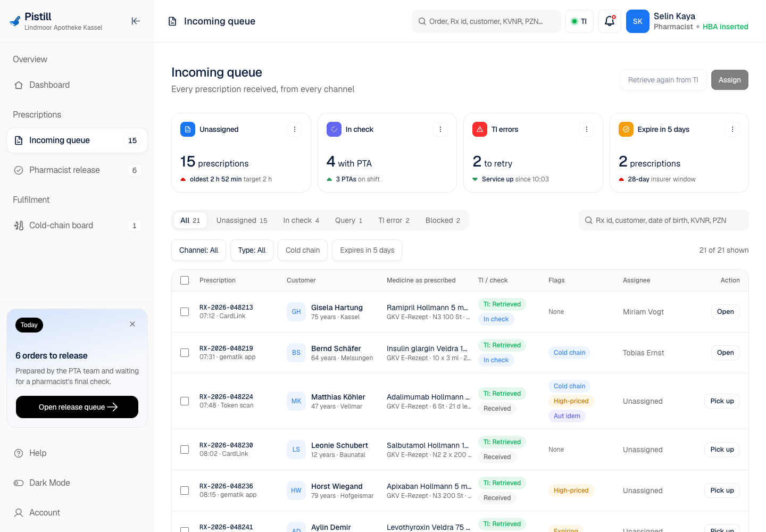Switch to the All 21 tab
Image resolution: width=766 pixels, height=532 pixels.
point(190,220)
